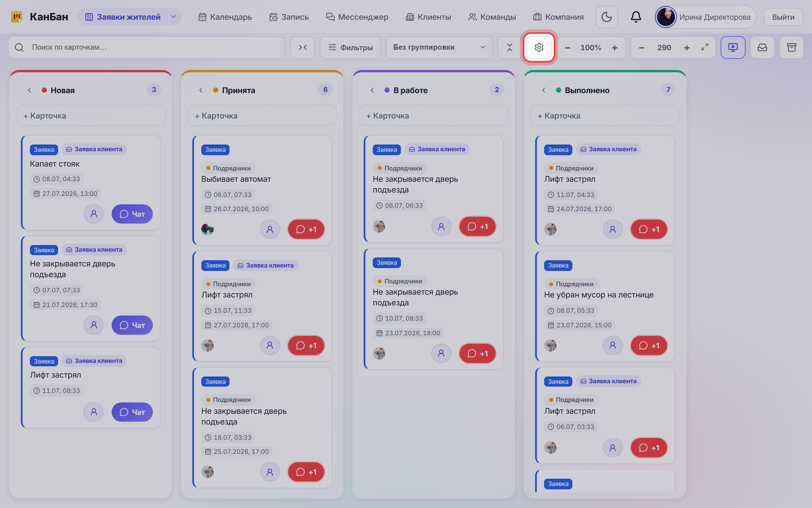Open the Клиенты menu
The image size is (812, 508).
click(428, 17)
